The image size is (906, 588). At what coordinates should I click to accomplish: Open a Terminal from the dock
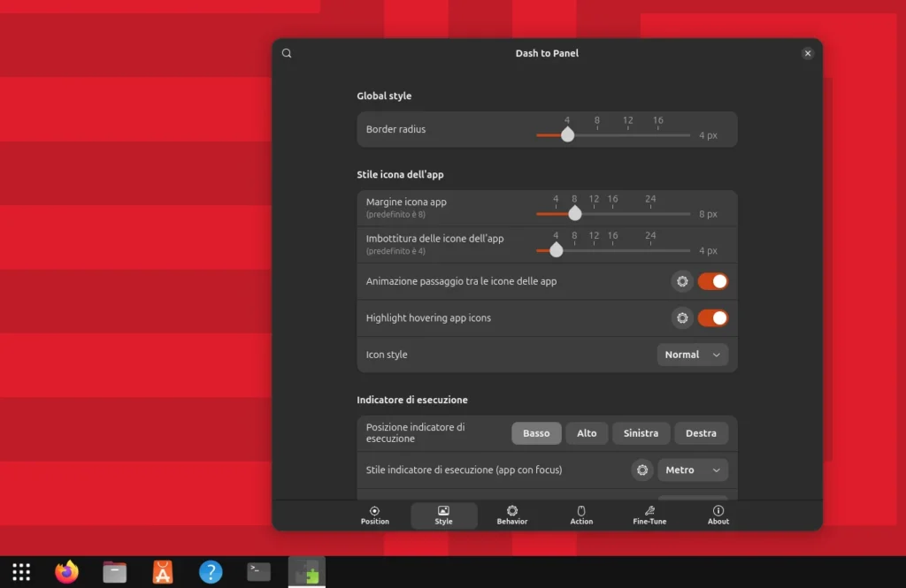pos(257,571)
